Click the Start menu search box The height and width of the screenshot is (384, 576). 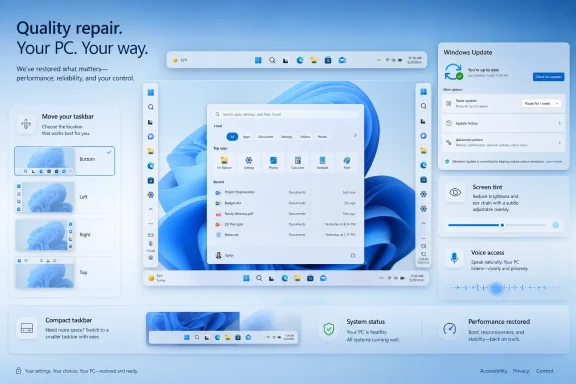tap(285, 114)
